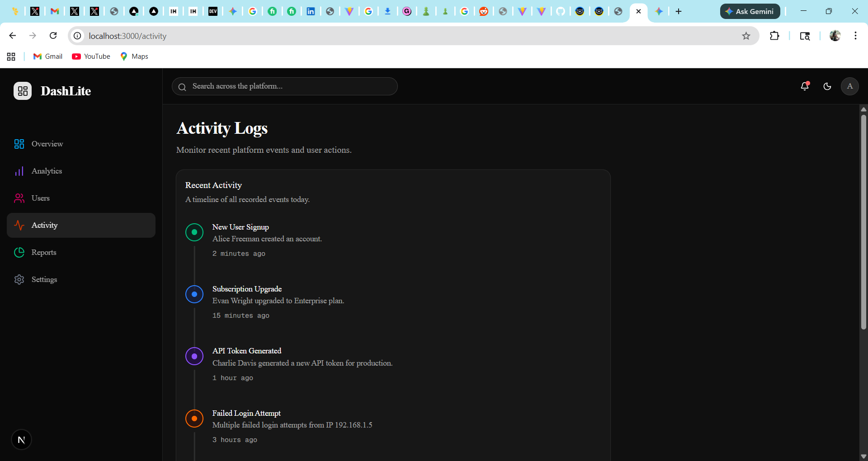This screenshot has width=868, height=461.
Task: Toggle the bookmark star in the address bar
Action: (x=746, y=36)
